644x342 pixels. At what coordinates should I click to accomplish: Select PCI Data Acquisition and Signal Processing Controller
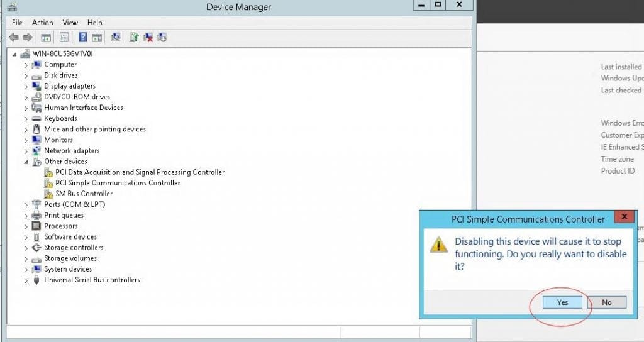(140, 172)
